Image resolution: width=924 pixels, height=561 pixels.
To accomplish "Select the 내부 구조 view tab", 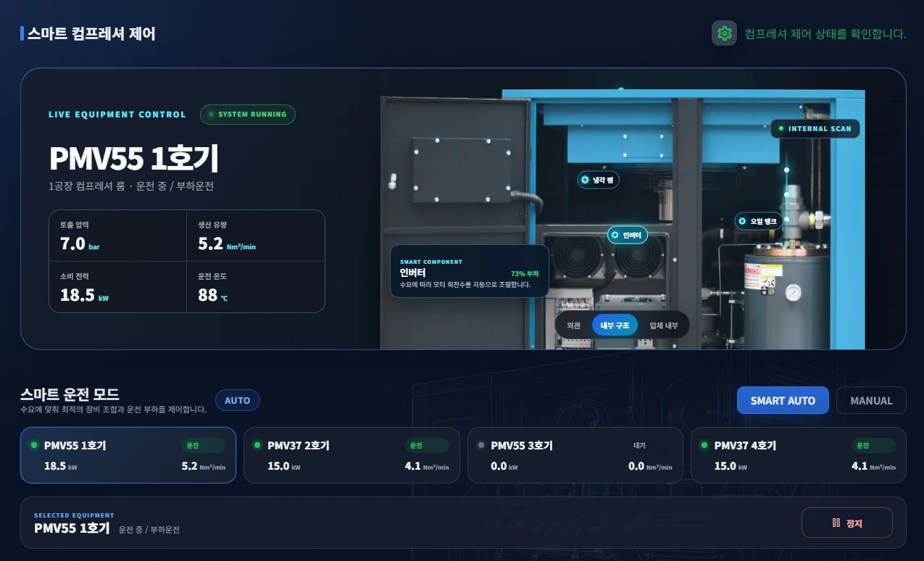I will [615, 325].
